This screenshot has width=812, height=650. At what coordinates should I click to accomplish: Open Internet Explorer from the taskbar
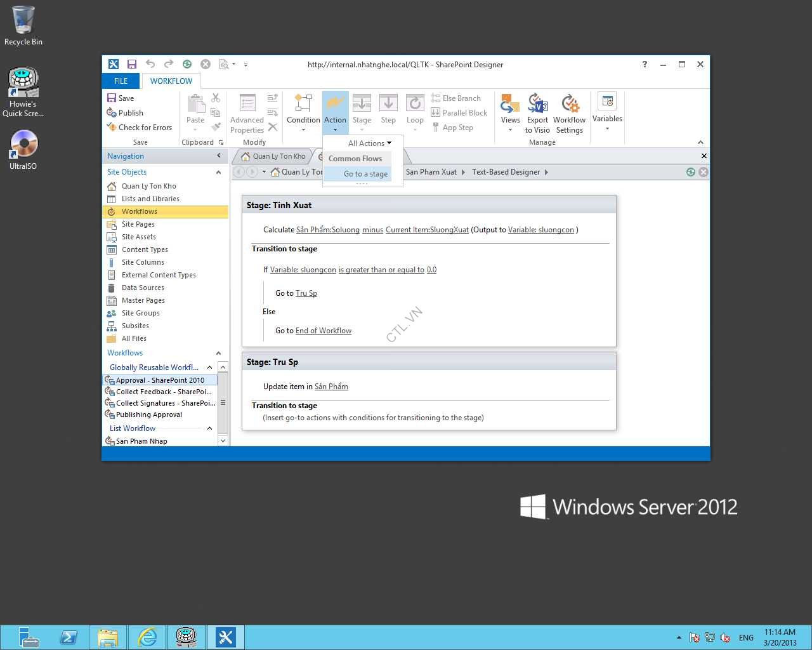(147, 637)
